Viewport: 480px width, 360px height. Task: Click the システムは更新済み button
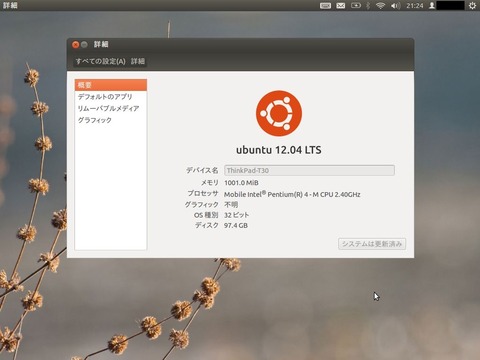coord(372,244)
